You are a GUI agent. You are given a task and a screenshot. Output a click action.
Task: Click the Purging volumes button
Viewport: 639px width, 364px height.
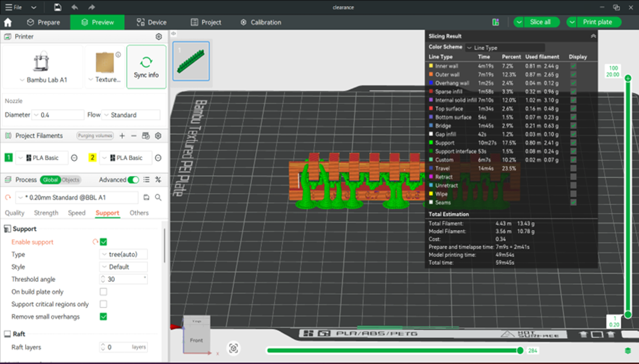click(95, 136)
